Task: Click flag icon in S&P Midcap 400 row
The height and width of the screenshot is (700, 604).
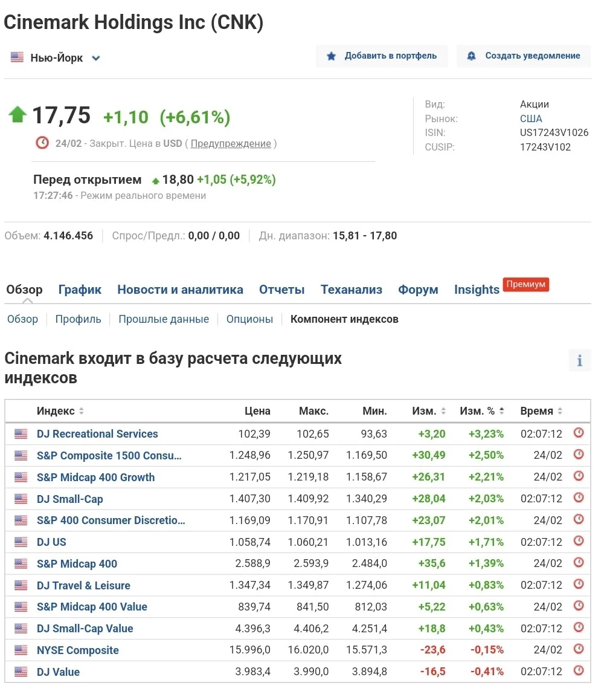Action: tap(21, 564)
